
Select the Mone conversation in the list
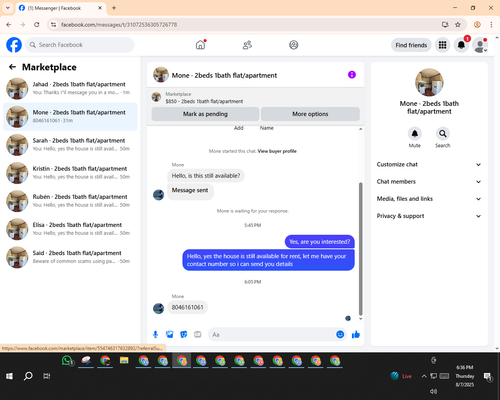(x=70, y=117)
